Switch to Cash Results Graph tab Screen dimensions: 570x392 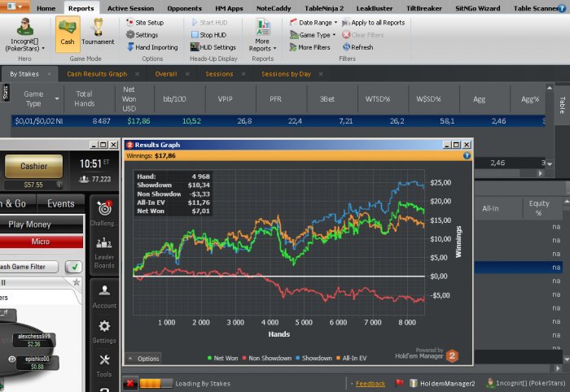point(97,74)
